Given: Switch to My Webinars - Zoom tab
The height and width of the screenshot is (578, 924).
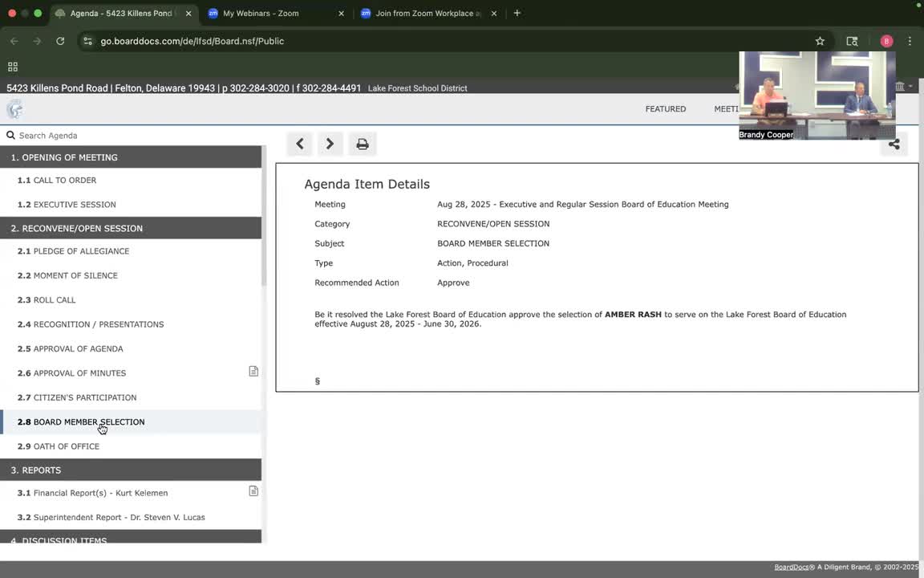Looking at the screenshot, I should [x=273, y=14].
